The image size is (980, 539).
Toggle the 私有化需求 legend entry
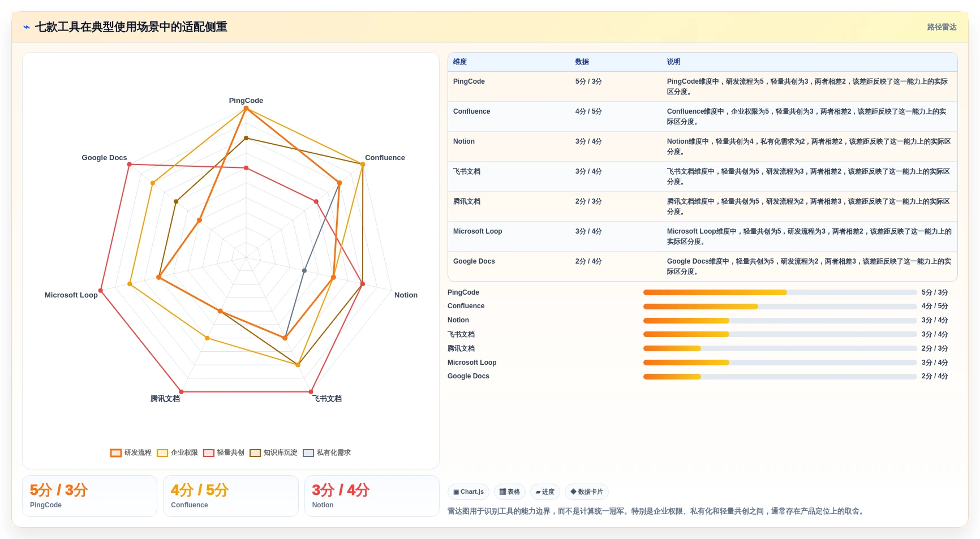click(327, 452)
